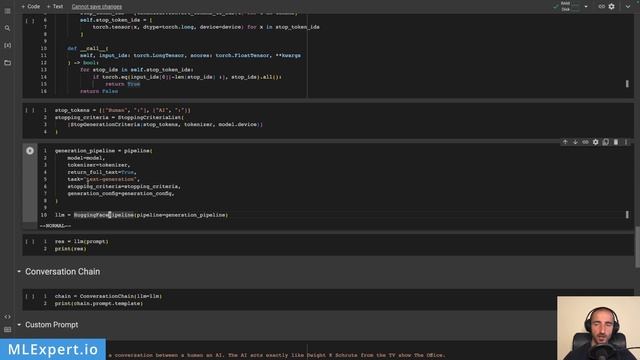The height and width of the screenshot is (360, 640).
Task: Click the 'task="text-generation"' line
Action: point(104,179)
